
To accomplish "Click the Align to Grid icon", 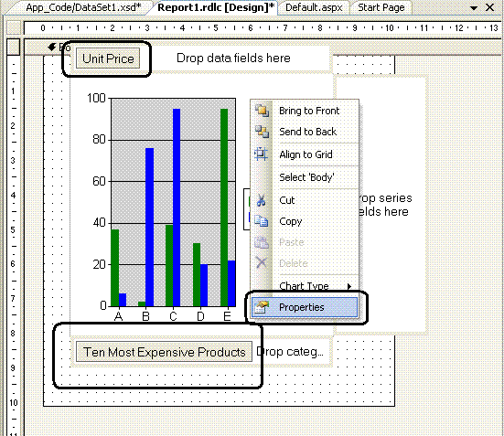I will [x=261, y=154].
